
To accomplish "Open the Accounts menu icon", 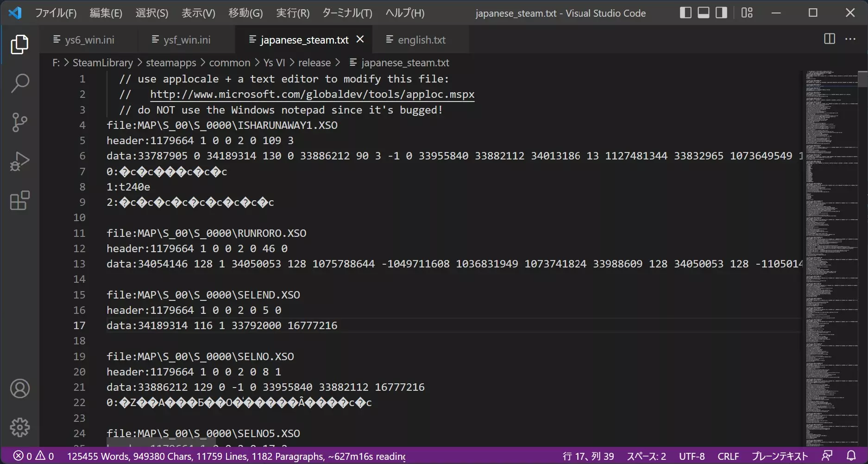I will (19, 388).
